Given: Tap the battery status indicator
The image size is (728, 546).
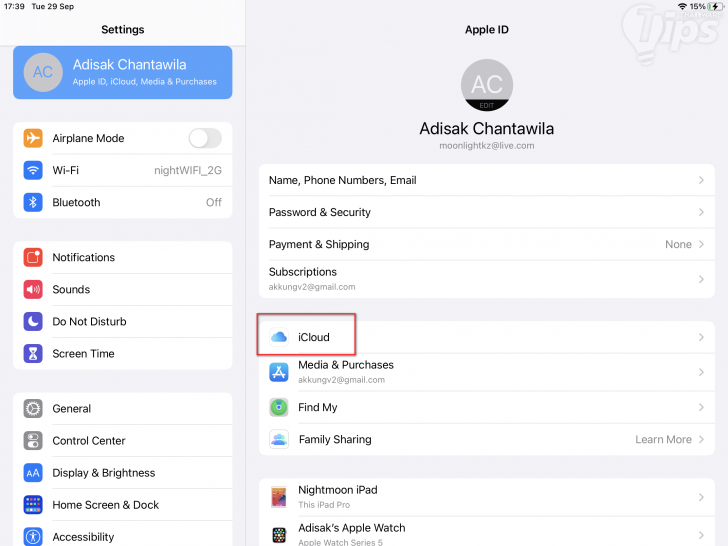Looking at the screenshot, I should tap(716, 6).
